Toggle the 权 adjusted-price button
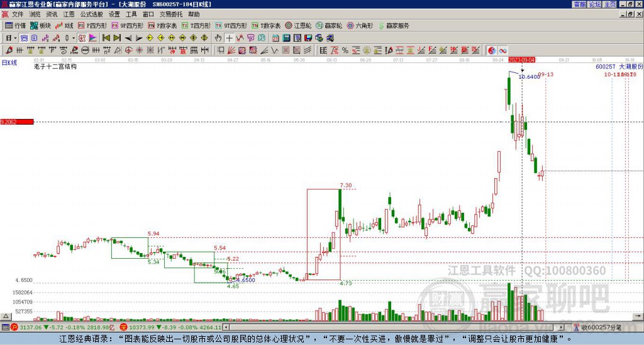 coord(82,38)
